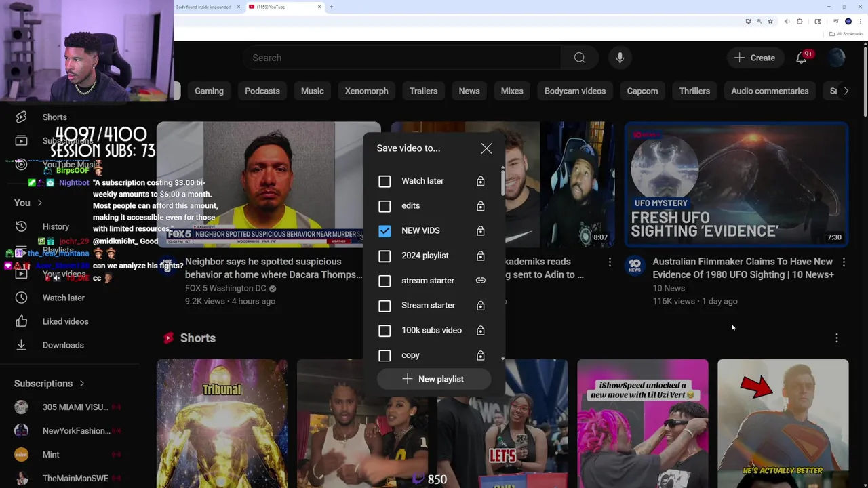Click the page vertical scrollbar
The height and width of the screenshot is (488, 868).
[865, 81]
